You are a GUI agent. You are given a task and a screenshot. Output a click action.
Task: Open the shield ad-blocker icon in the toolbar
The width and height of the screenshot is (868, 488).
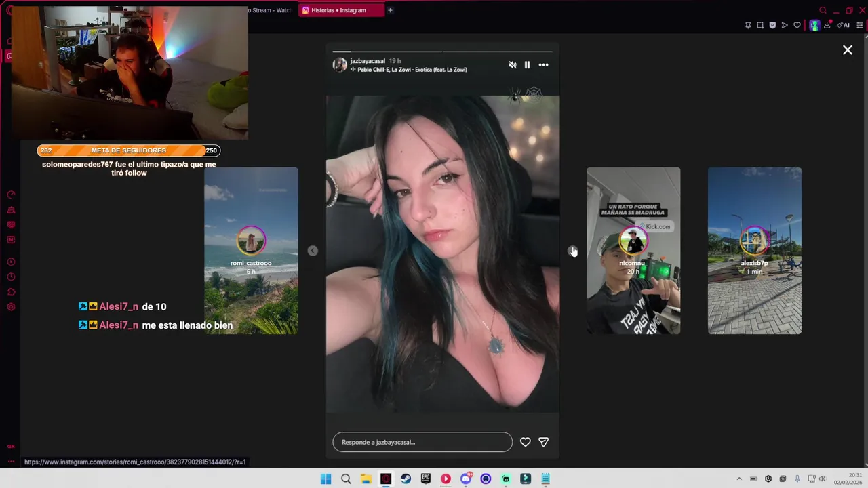[772, 25]
